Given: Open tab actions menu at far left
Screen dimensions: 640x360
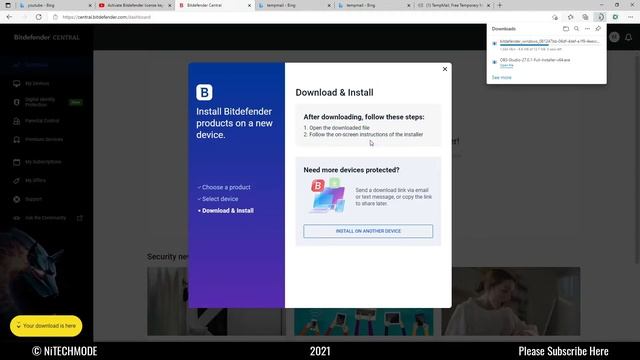Looking at the screenshot, I should point(8,5).
